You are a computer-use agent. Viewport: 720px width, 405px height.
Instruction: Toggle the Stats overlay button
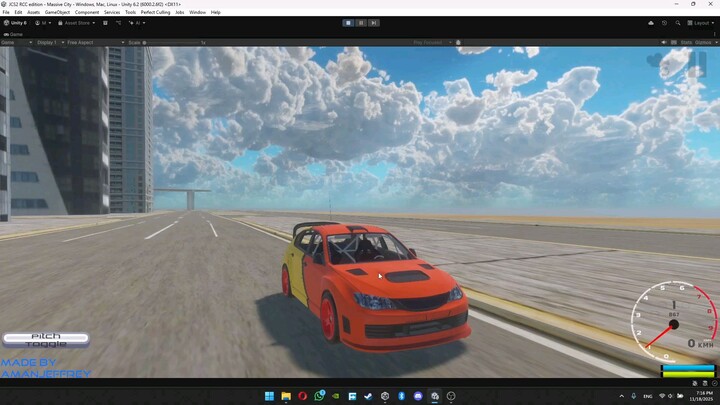coord(686,42)
